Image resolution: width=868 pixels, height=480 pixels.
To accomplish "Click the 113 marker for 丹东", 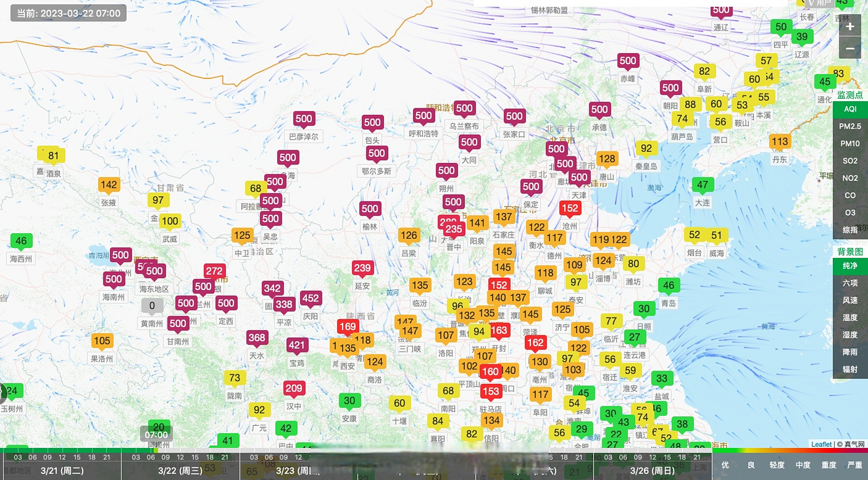I will pos(779,142).
